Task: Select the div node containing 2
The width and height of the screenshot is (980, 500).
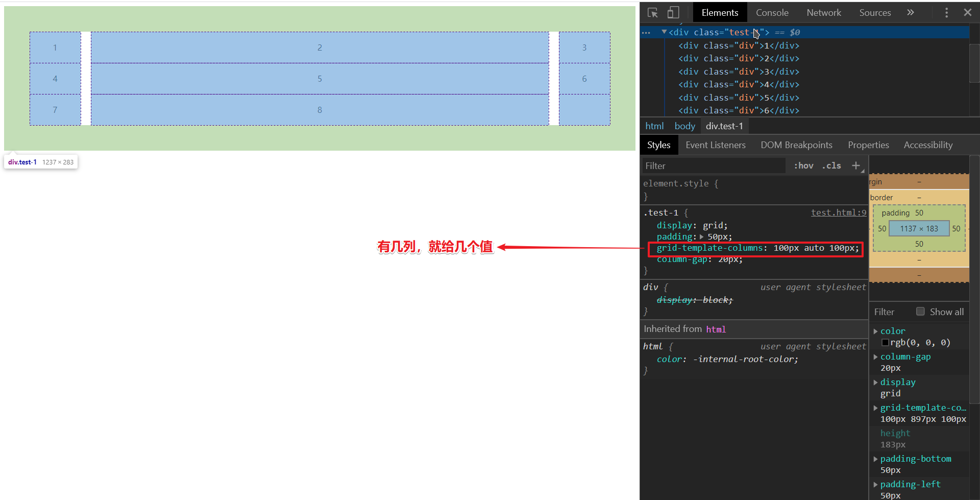Action: point(739,58)
